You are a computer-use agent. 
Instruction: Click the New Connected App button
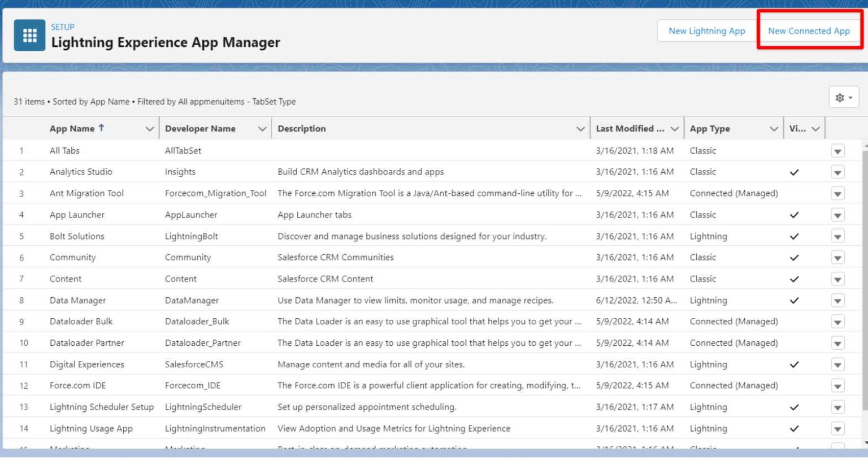(809, 31)
